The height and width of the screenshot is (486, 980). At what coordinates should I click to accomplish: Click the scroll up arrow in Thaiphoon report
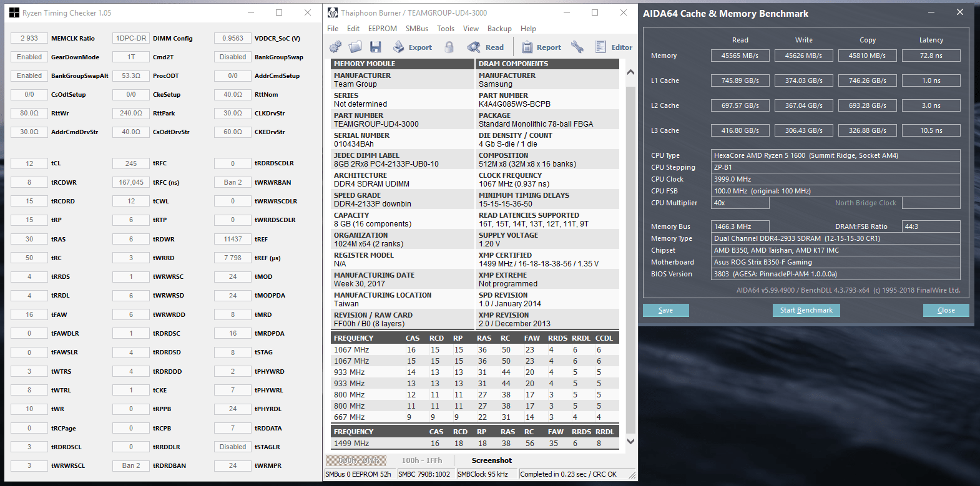pyautogui.click(x=630, y=72)
